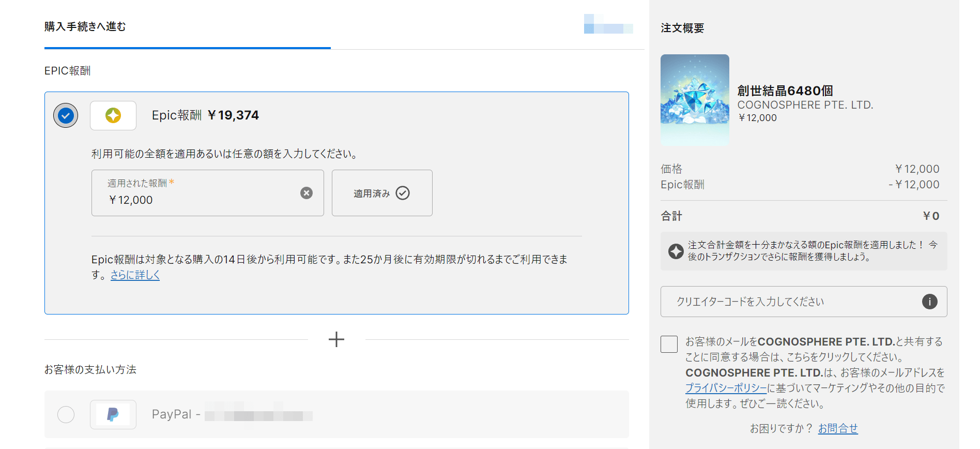This screenshot has height=449, width=980.
Task: Click the 適用済み applied button
Action: [x=382, y=193]
